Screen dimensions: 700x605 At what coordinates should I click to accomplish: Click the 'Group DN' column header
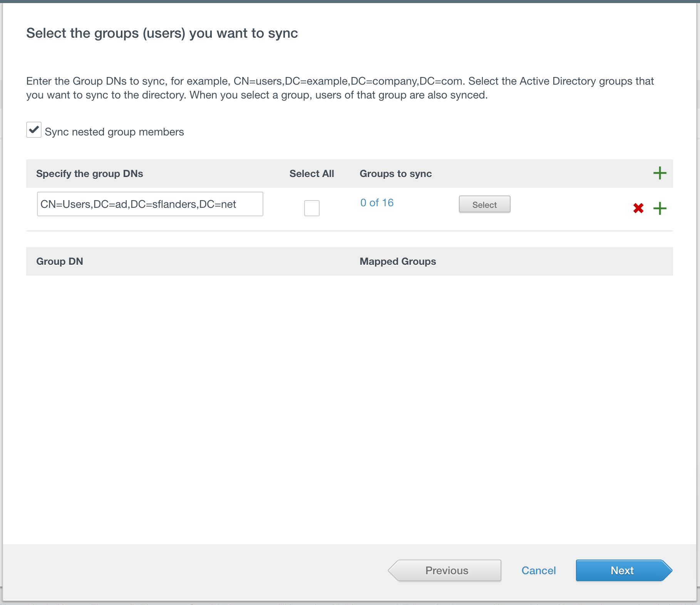tap(60, 261)
